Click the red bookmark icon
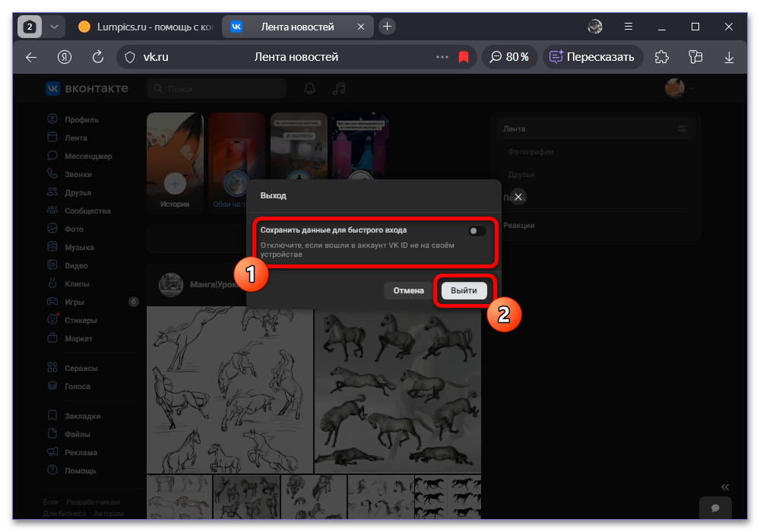The height and width of the screenshot is (532, 760). (464, 57)
